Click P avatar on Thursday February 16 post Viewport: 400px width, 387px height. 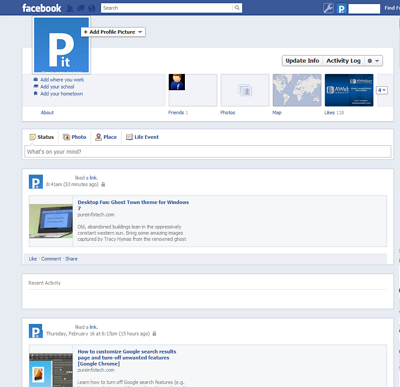[36, 331]
